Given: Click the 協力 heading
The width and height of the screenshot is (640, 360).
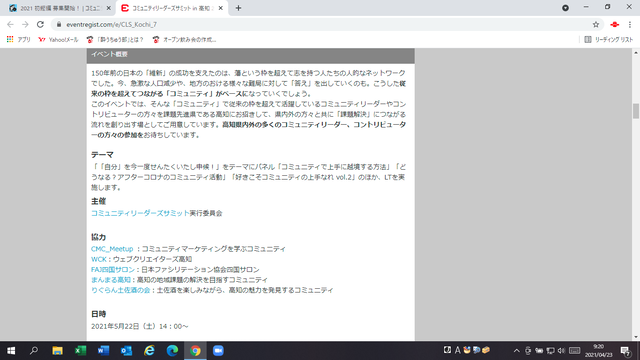Looking at the screenshot, I should [x=98, y=237].
